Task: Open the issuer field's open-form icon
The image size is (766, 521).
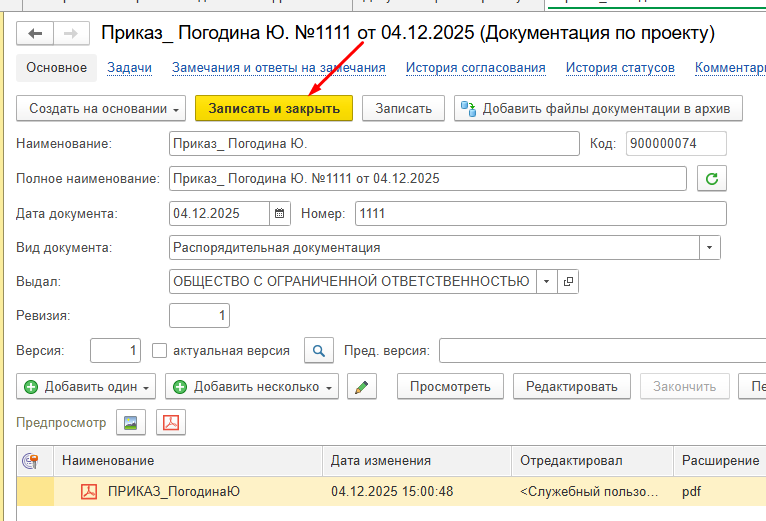Action: 568,282
